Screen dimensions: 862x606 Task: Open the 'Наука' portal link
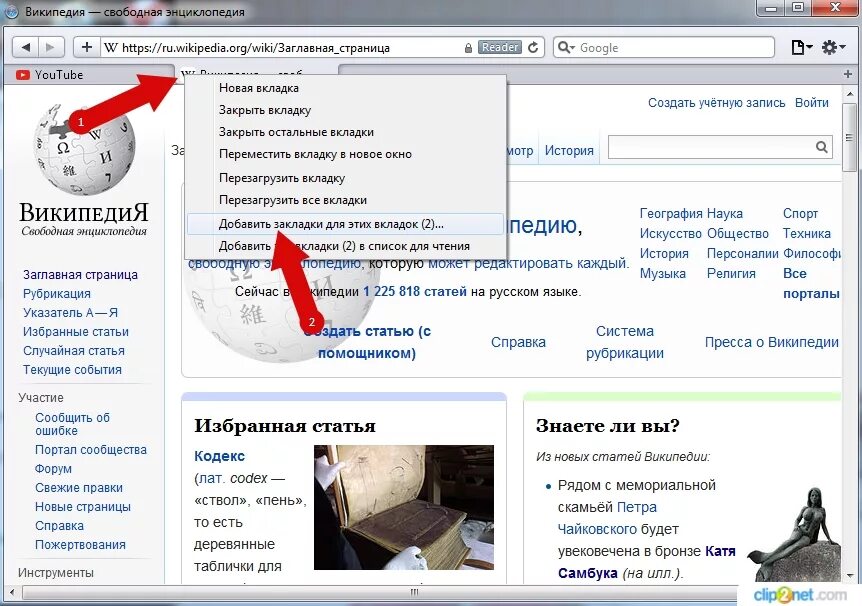pyautogui.click(x=725, y=213)
